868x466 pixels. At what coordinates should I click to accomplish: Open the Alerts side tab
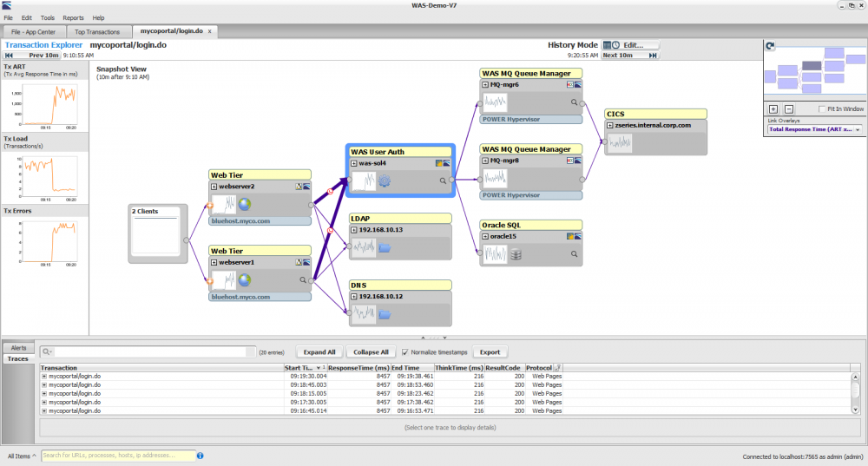pos(19,348)
